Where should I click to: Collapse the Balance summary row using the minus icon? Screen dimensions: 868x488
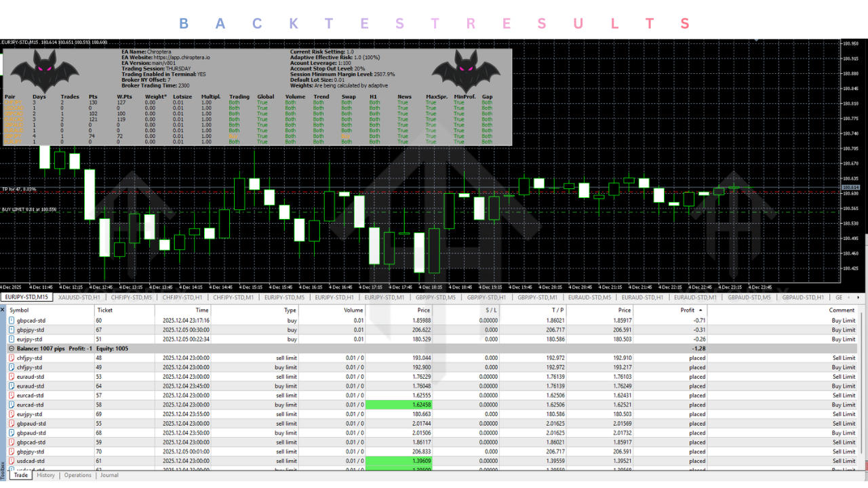(x=11, y=348)
